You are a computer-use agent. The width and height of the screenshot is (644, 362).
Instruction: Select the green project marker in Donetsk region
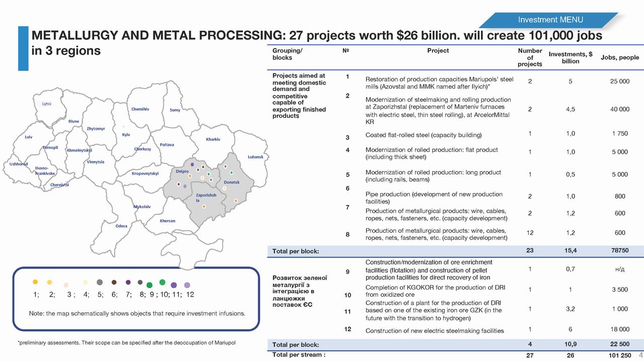[x=231, y=172]
